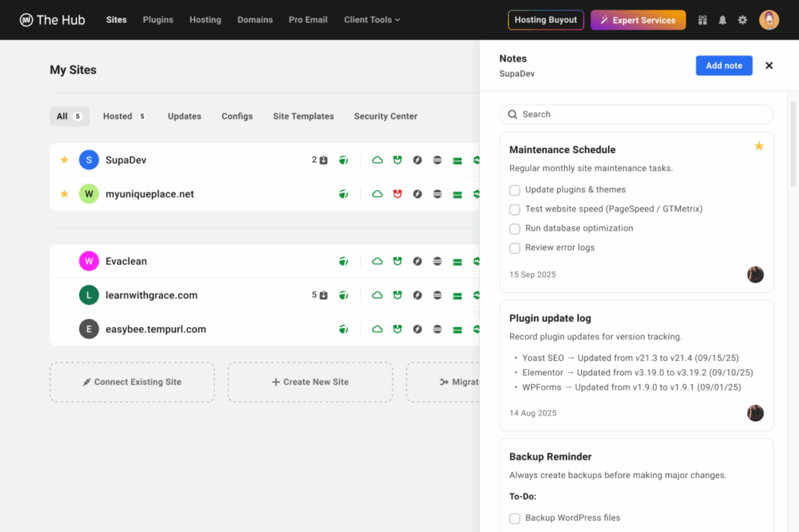The height and width of the screenshot is (532, 799).
Task: Check the Update plugins & themes box
Action: click(x=515, y=190)
